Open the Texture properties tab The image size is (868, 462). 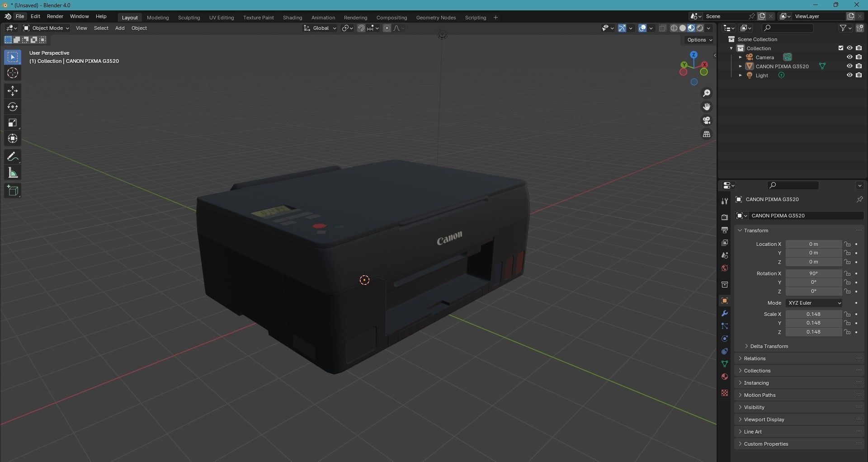725,393
